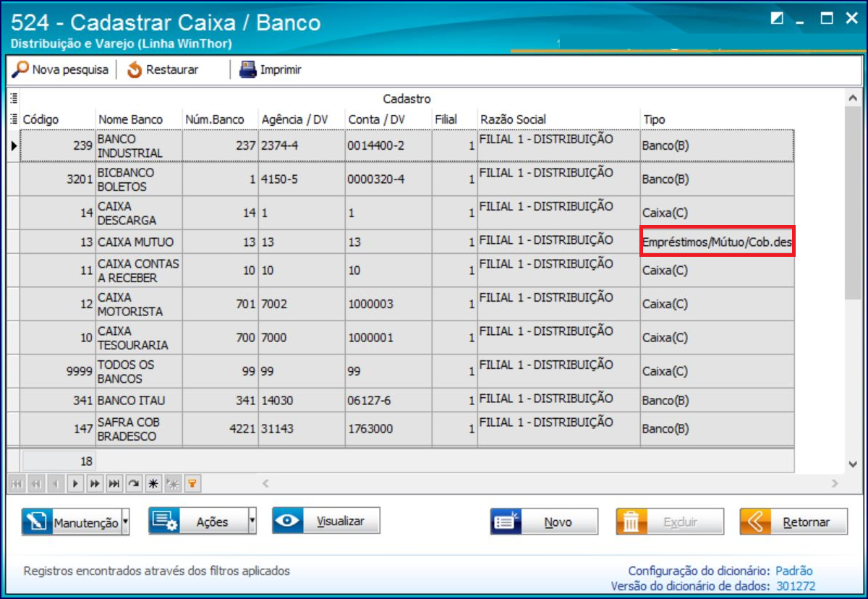Viewport: 868px width, 599px height.
Task: Click the eye icon on Visualizar
Action: [x=287, y=521]
